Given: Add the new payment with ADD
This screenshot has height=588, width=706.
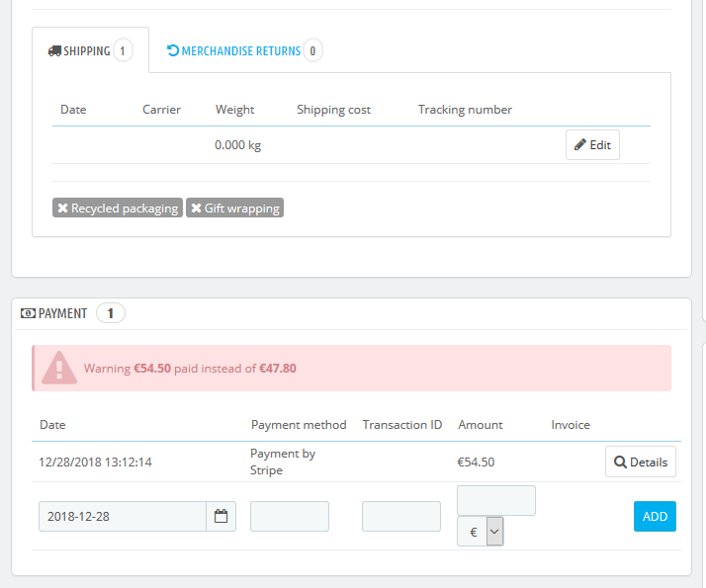Looking at the screenshot, I should (x=655, y=517).
